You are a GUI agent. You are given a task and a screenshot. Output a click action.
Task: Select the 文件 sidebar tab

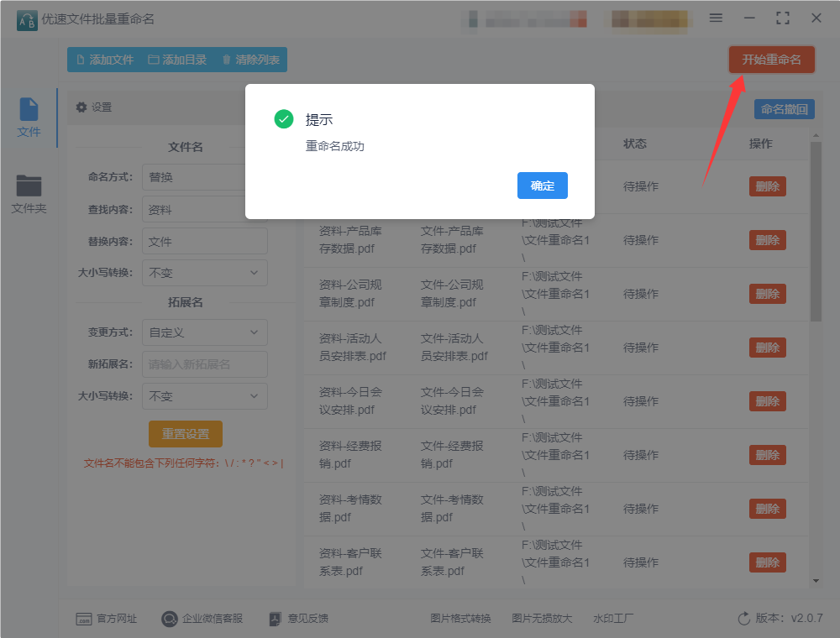pos(29,118)
